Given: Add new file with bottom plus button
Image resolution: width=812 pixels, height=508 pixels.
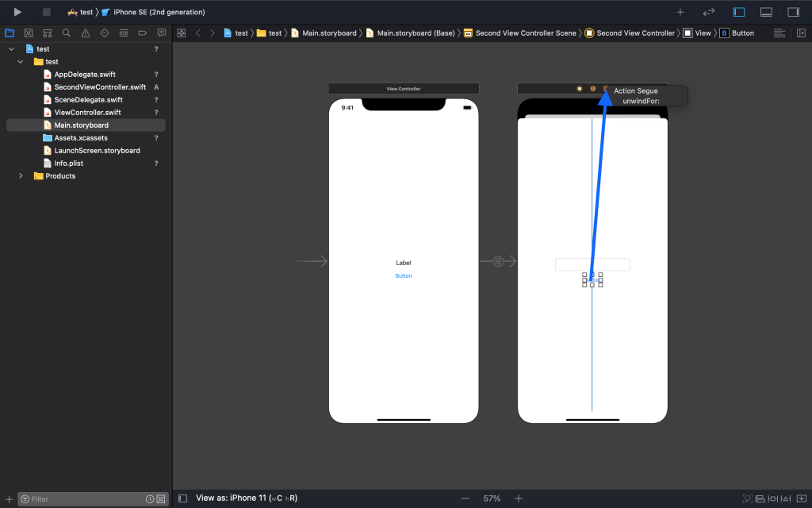Looking at the screenshot, I should point(9,499).
